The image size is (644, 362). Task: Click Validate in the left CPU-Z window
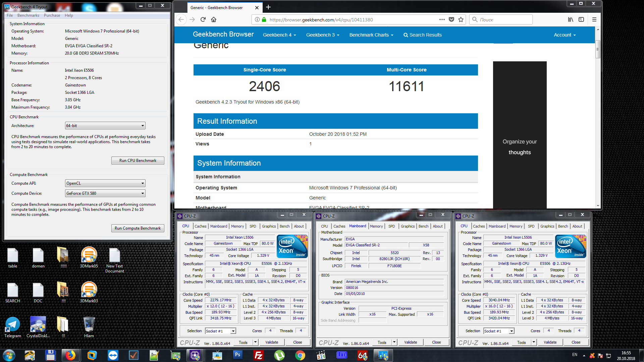[x=272, y=342]
